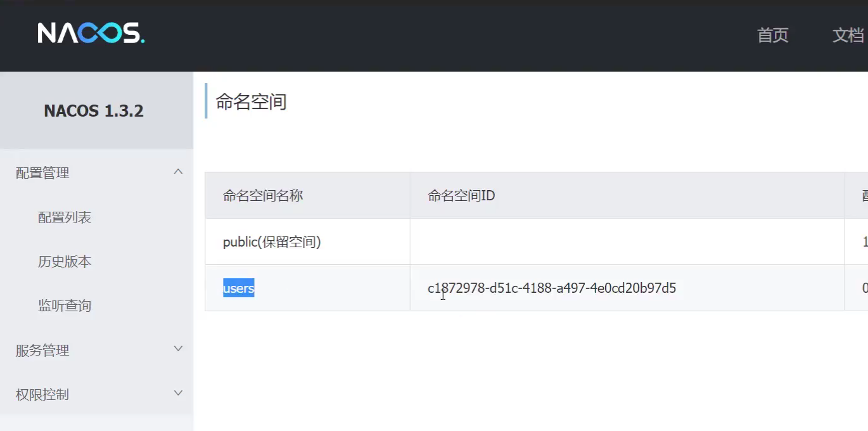The image size is (868, 431).
Task: Expand 服务管理 using its down chevron
Action: click(x=178, y=349)
